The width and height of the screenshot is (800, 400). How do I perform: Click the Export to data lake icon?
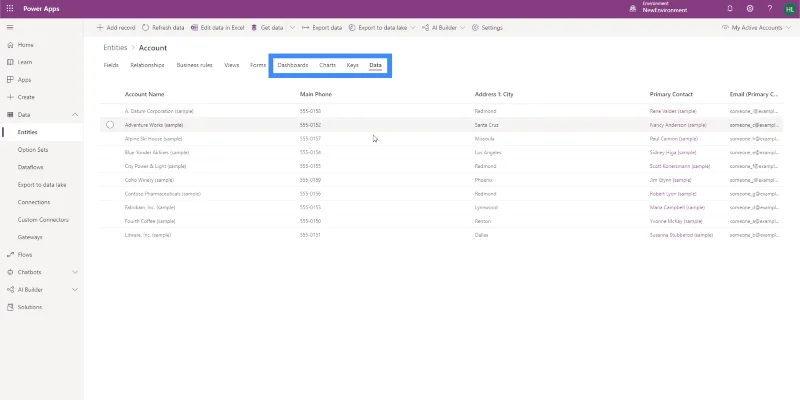pos(352,28)
